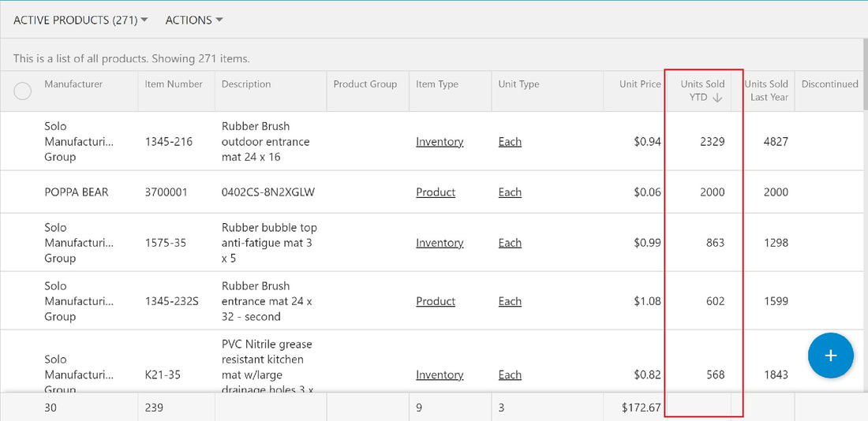Click the Rubber Brush outdoor entrance mat description

(266, 142)
